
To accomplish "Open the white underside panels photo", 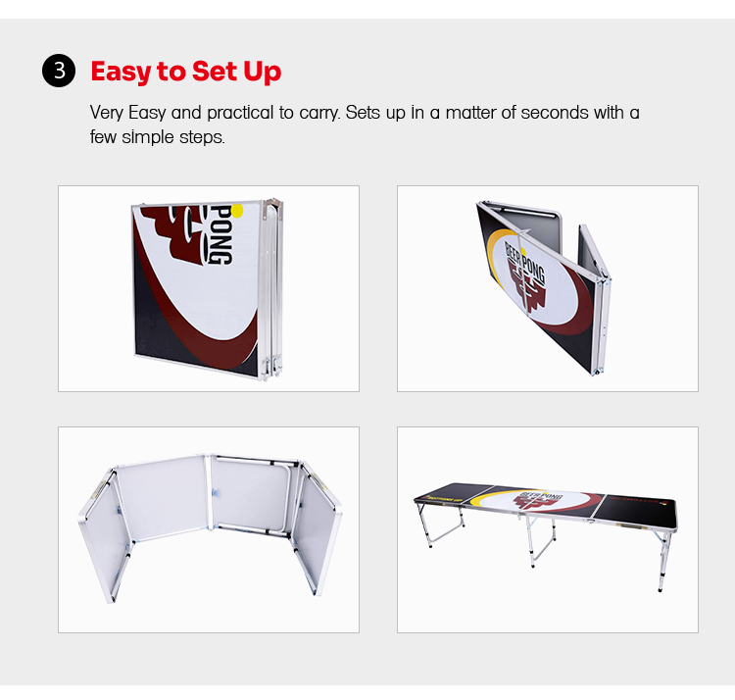I will tap(209, 529).
